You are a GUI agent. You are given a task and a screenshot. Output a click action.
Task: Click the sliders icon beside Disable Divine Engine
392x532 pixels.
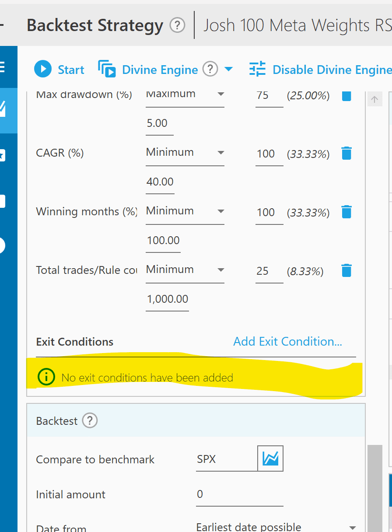tap(257, 69)
